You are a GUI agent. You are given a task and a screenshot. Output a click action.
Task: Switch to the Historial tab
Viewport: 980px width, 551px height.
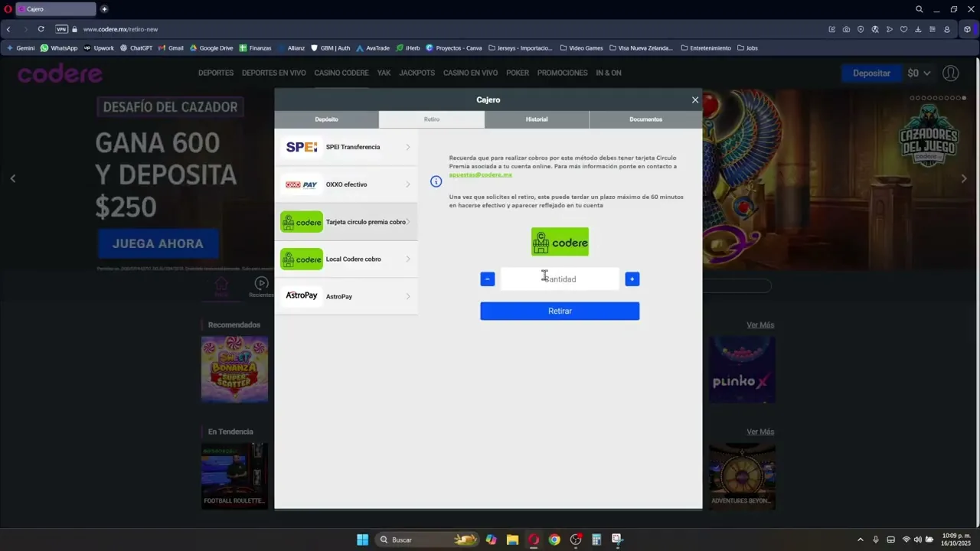[537, 119]
